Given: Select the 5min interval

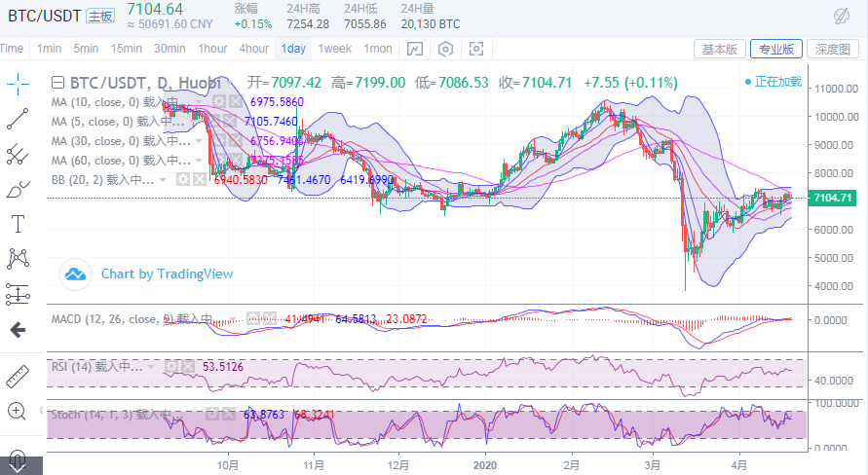Looking at the screenshot, I should [x=86, y=49].
